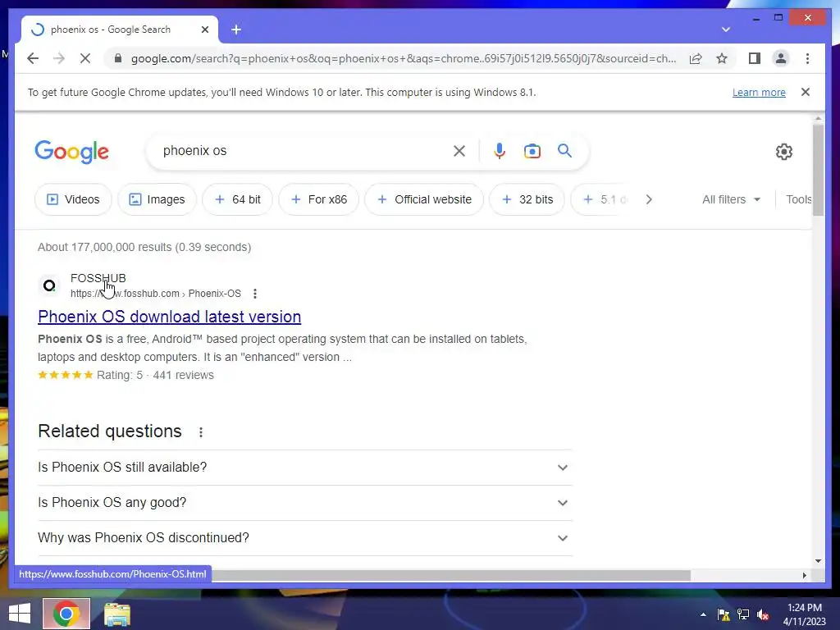This screenshot has height=630, width=840.
Task: Share this page from address bar
Action: [696, 58]
